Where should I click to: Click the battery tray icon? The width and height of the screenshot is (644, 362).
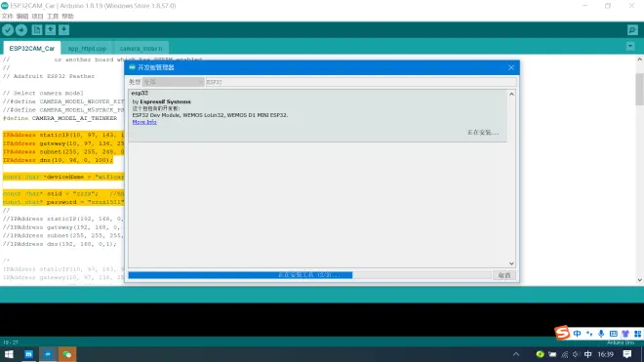552,354
